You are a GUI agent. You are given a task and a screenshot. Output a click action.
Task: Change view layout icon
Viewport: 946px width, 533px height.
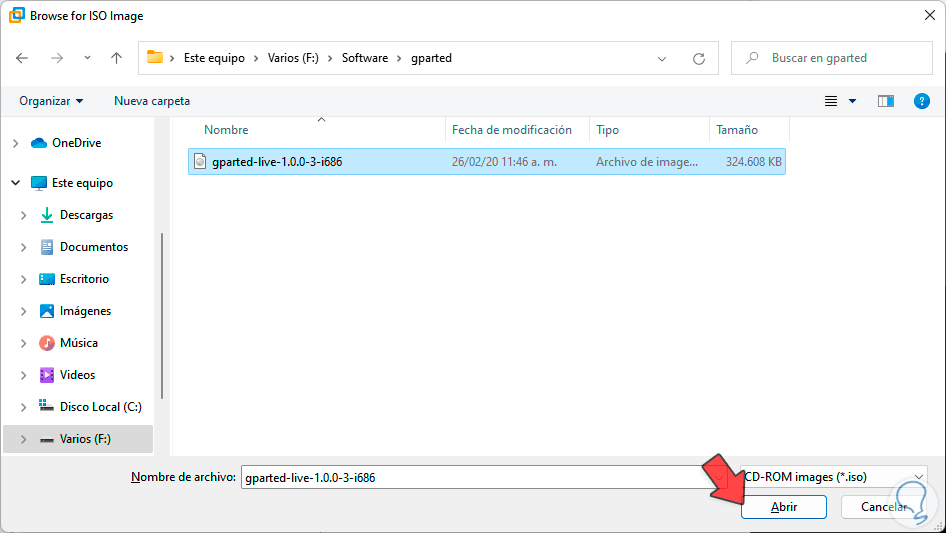coord(831,101)
